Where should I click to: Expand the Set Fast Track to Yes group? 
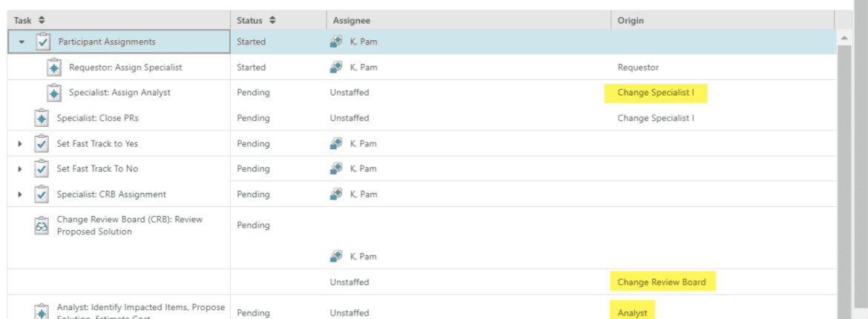tap(21, 144)
